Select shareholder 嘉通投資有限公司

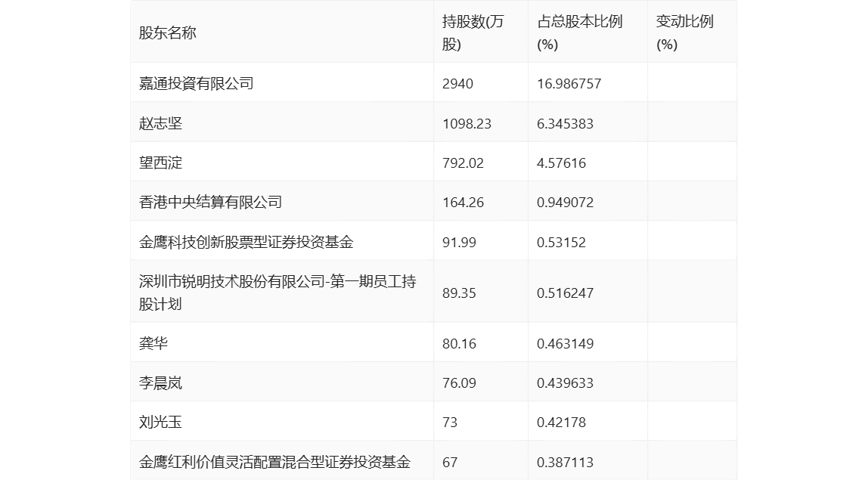click(x=197, y=84)
